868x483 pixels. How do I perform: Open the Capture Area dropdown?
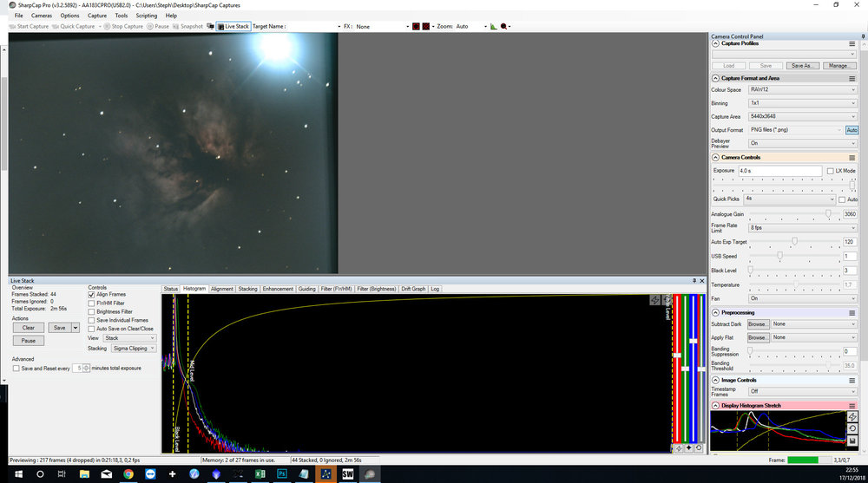pyautogui.click(x=802, y=116)
